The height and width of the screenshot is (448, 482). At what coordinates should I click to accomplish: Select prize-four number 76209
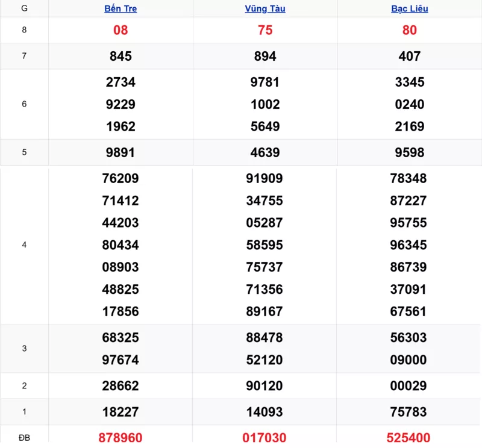tap(120, 178)
